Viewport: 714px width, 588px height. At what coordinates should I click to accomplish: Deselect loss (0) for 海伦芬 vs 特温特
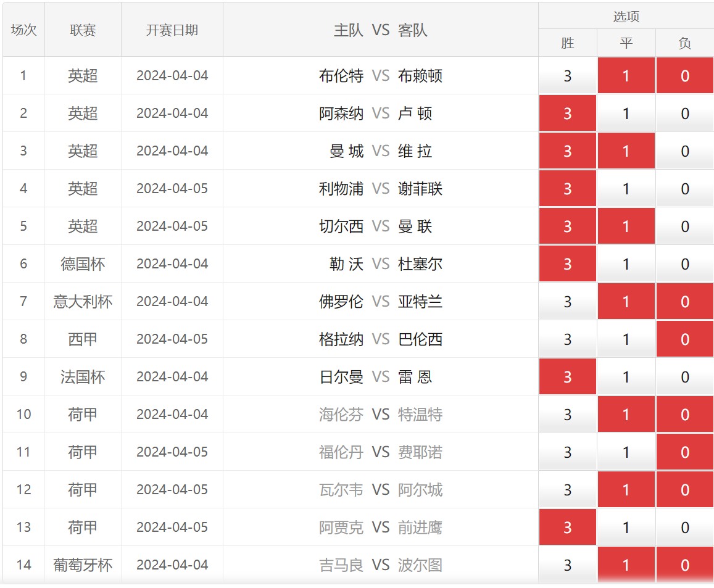(685, 414)
